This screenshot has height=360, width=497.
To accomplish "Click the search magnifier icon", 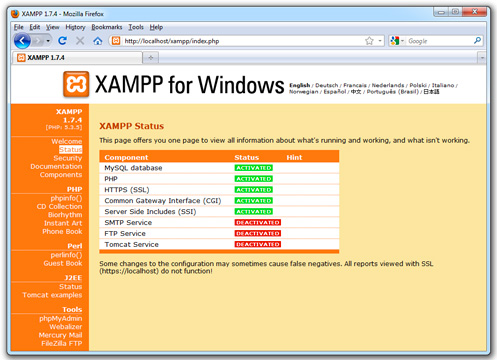I will (477, 41).
